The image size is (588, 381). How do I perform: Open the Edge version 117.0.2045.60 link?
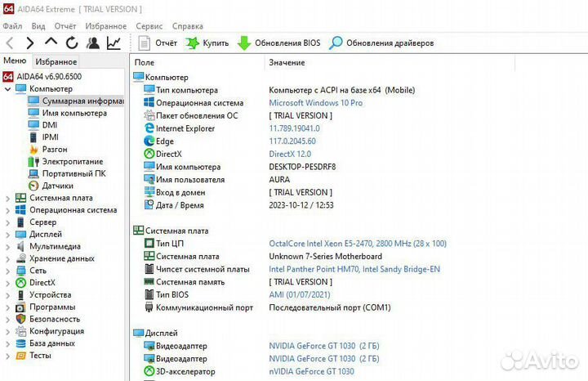click(x=292, y=141)
